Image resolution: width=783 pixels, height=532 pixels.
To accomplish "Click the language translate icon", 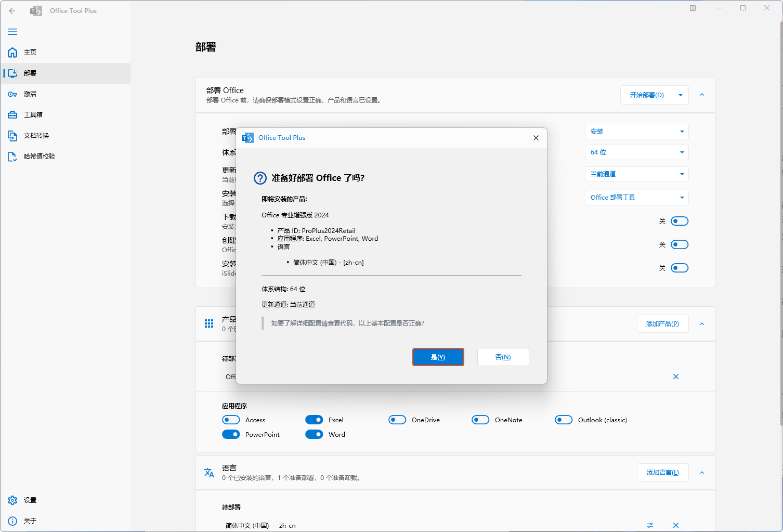I will coord(209,473).
